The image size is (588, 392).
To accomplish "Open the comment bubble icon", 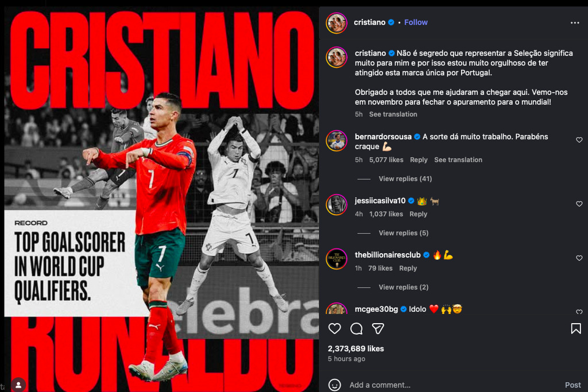I will (356, 329).
